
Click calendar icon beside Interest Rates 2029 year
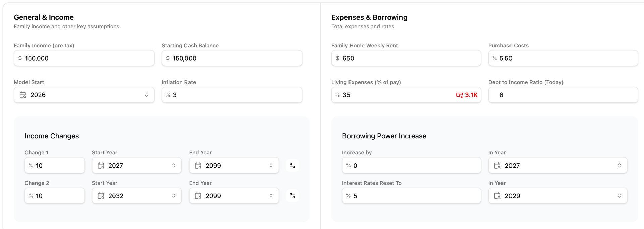pyautogui.click(x=497, y=196)
